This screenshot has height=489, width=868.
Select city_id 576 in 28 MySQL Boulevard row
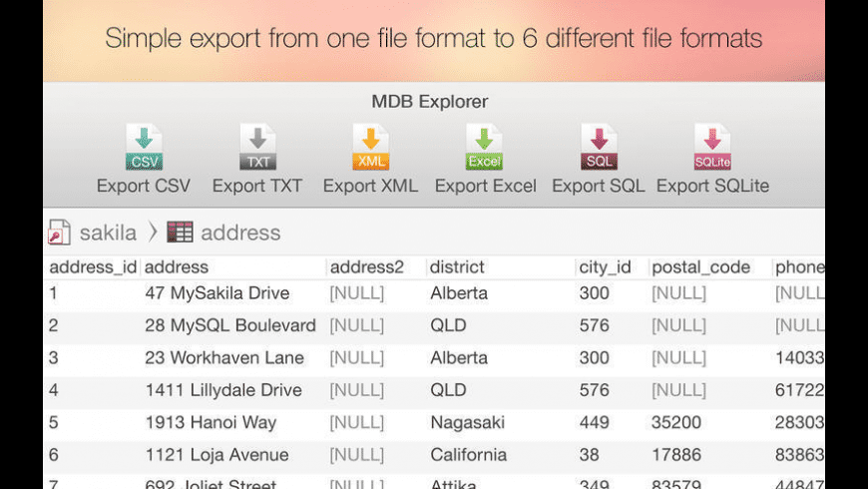(594, 325)
